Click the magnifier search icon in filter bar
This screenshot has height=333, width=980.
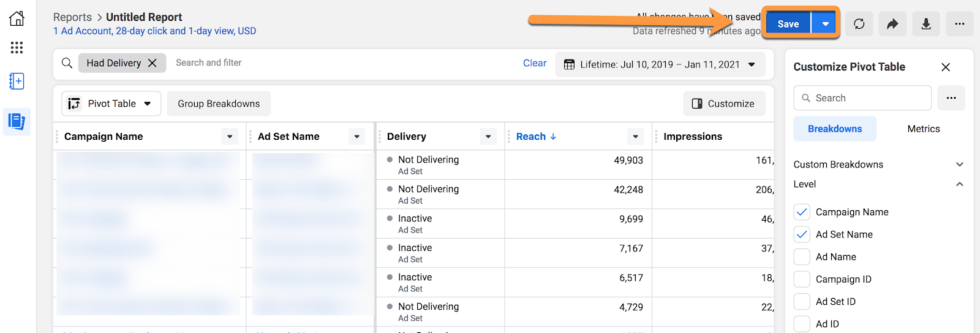pos(67,63)
